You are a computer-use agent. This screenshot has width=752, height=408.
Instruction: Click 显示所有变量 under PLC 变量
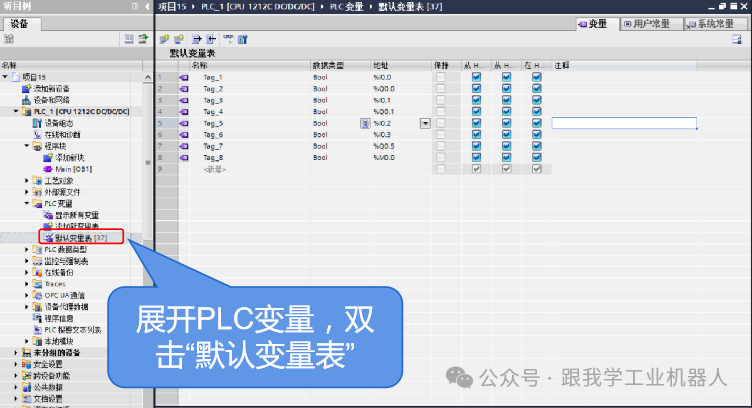pos(76,215)
